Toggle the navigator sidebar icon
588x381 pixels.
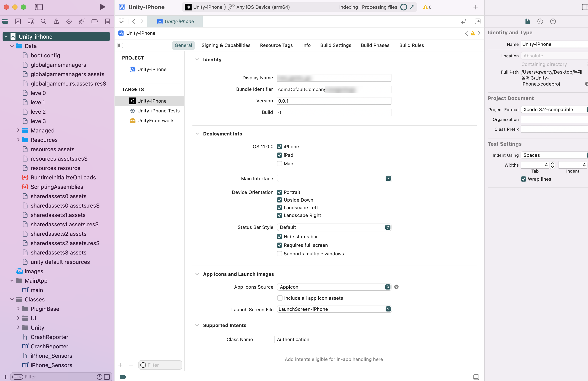[39, 7]
